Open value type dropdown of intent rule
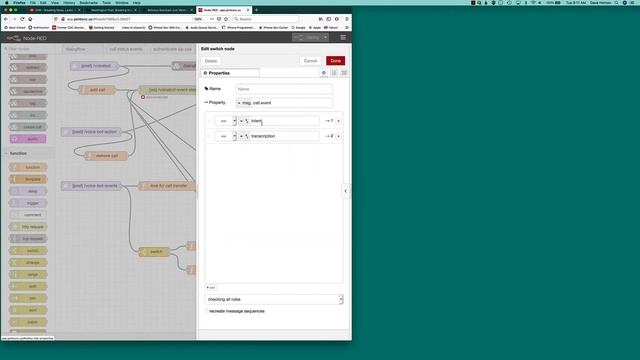Image resolution: width=640 pixels, height=360 pixels. [x=244, y=121]
